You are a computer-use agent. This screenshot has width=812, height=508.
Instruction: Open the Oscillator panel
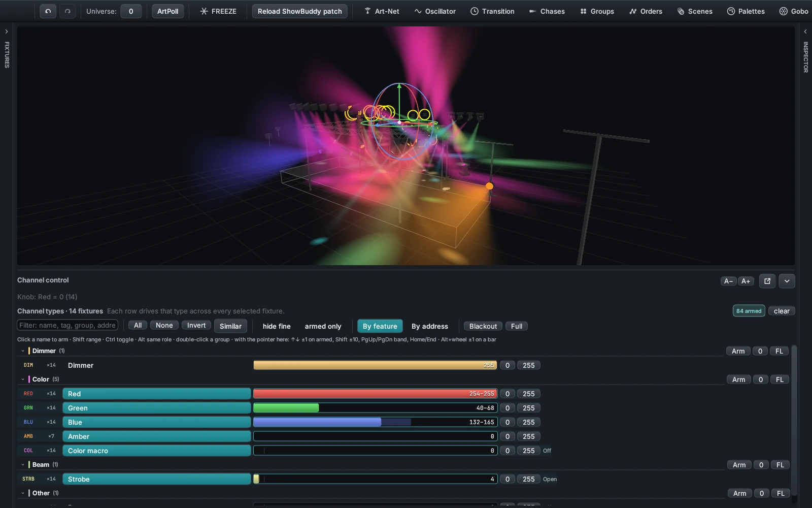(x=435, y=11)
